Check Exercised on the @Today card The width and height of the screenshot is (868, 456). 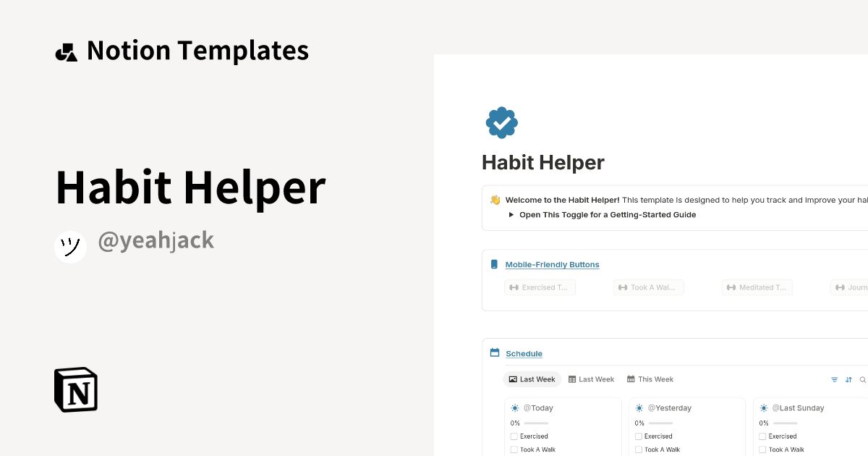pos(514,436)
